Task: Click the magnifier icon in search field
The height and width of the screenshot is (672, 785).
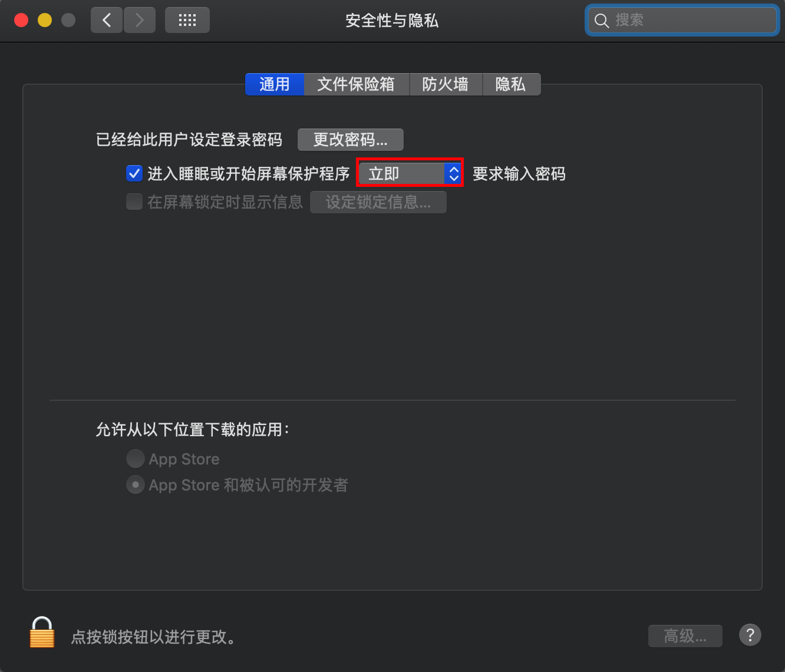Action: click(601, 21)
